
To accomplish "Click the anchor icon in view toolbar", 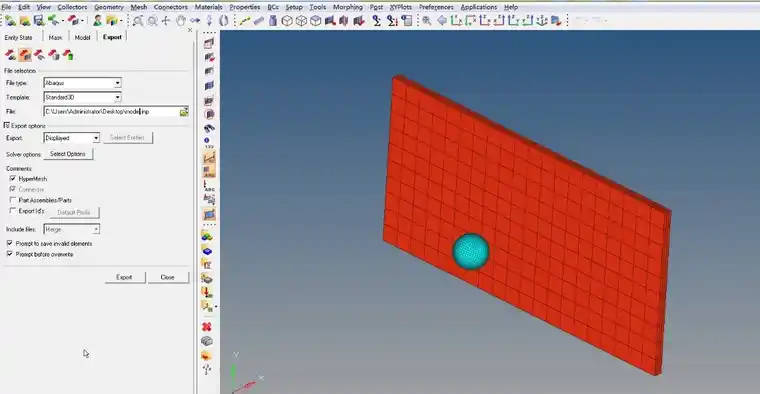I will [x=542, y=21].
